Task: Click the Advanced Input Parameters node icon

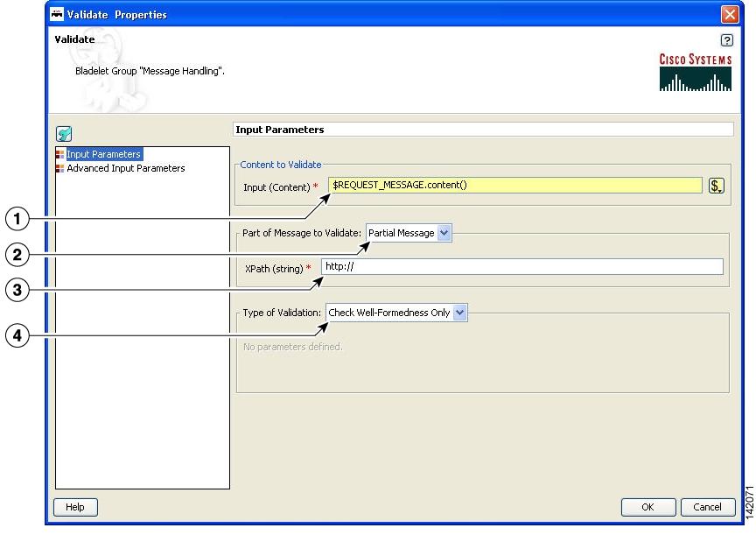Action: click(x=60, y=168)
